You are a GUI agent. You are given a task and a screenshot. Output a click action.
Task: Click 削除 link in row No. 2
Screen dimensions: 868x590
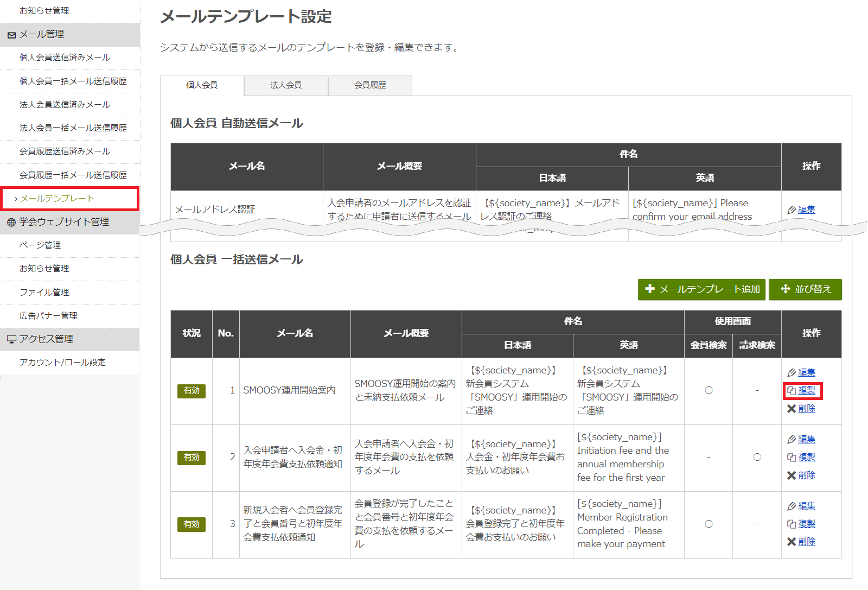pos(807,475)
